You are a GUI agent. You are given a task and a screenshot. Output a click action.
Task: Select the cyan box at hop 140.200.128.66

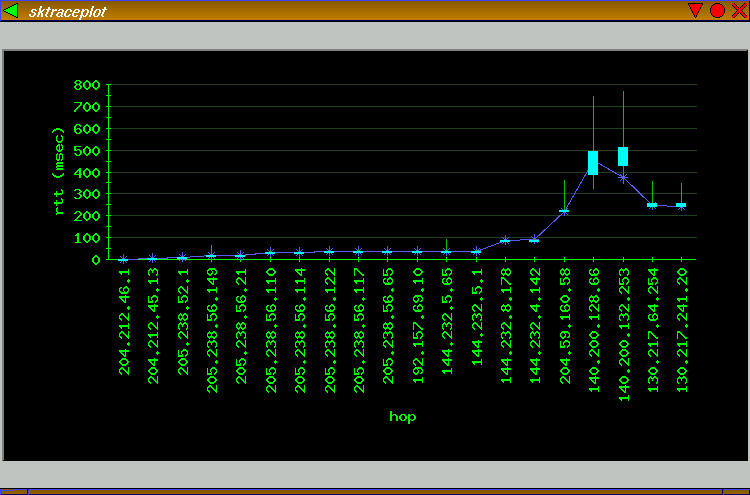click(x=593, y=163)
